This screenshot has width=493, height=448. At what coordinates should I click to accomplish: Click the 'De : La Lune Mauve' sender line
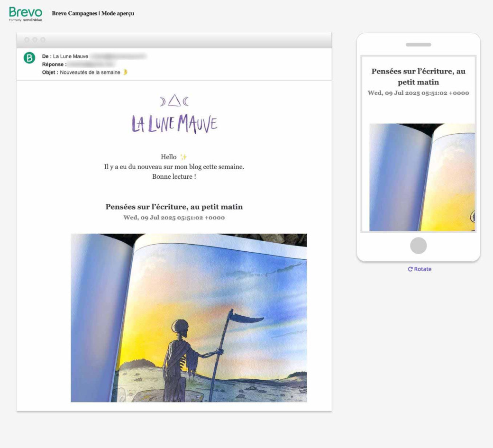click(x=94, y=56)
